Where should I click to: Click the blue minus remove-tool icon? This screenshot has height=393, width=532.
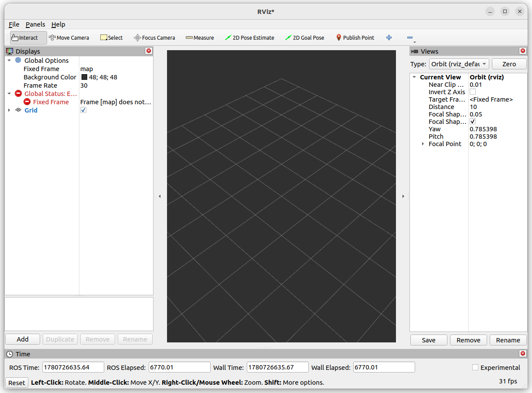pos(409,38)
